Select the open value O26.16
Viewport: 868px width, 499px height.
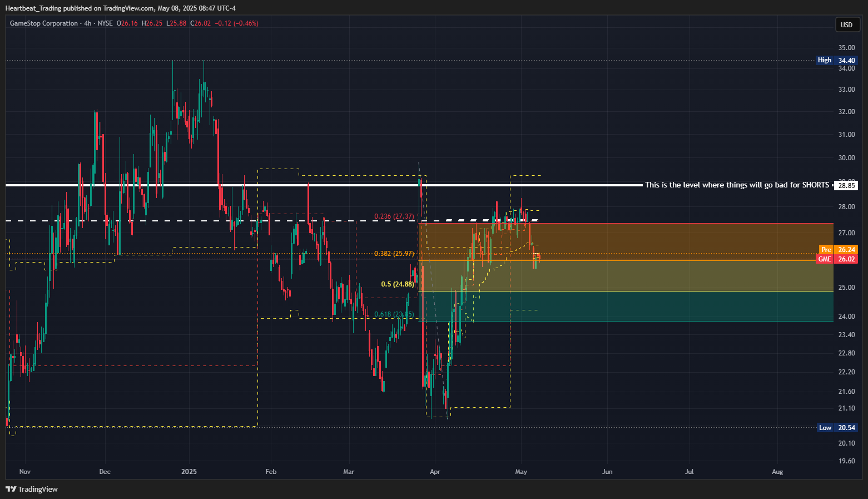[127, 23]
